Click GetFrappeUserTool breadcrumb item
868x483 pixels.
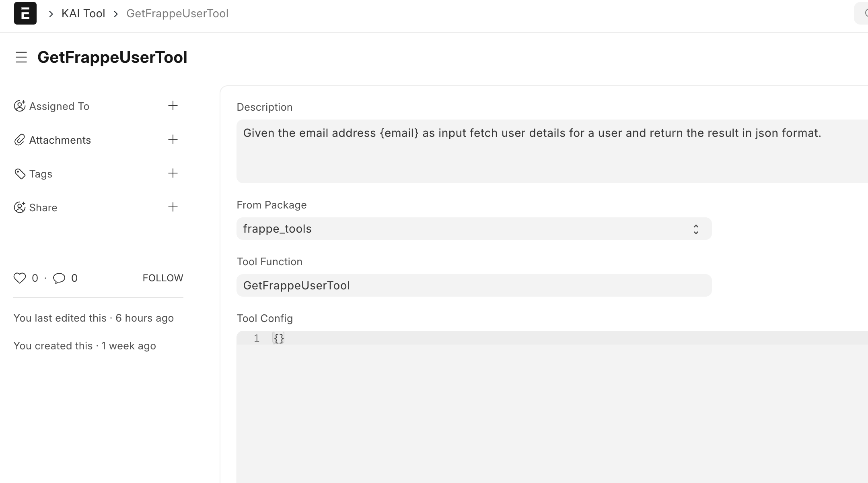pyautogui.click(x=177, y=14)
